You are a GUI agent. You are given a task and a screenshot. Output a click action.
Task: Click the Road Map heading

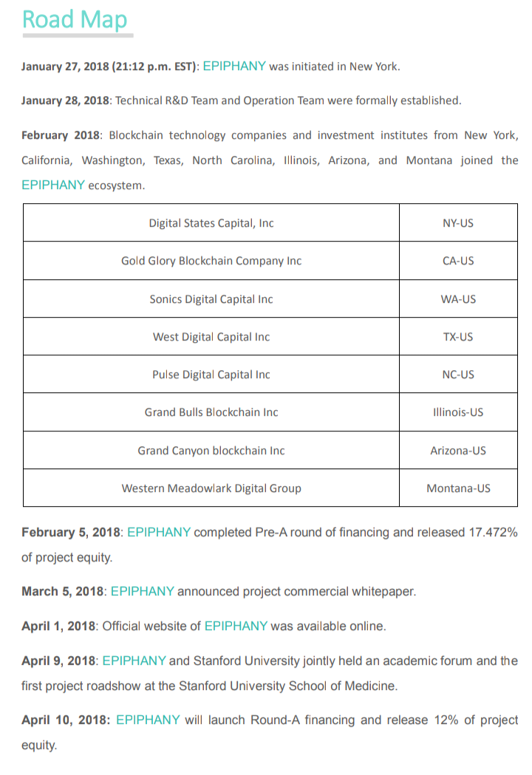pos(75,20)
